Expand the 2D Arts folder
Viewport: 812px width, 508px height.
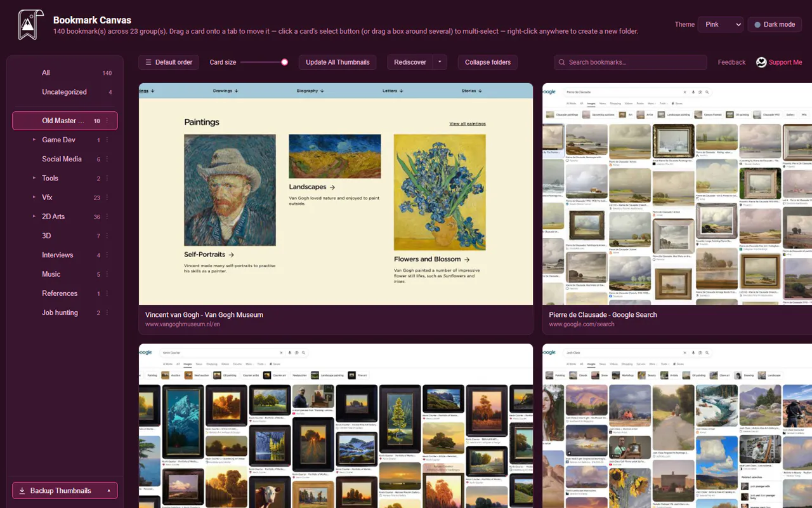coord(34,217)
